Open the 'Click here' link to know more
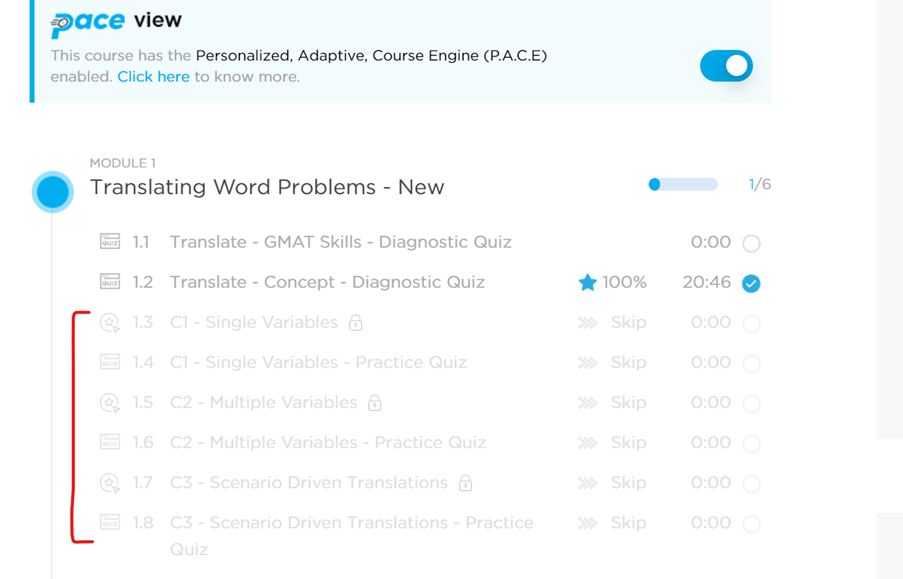 coord(153,77)
